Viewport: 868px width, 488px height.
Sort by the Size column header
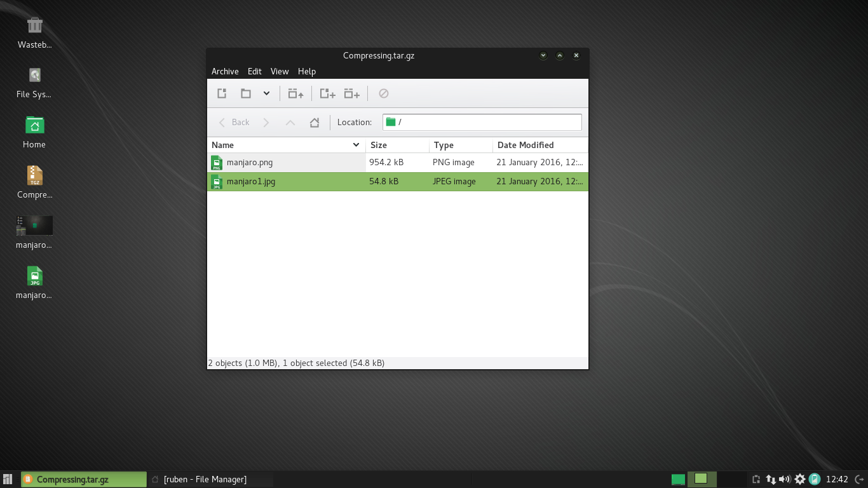coord(398,145)
